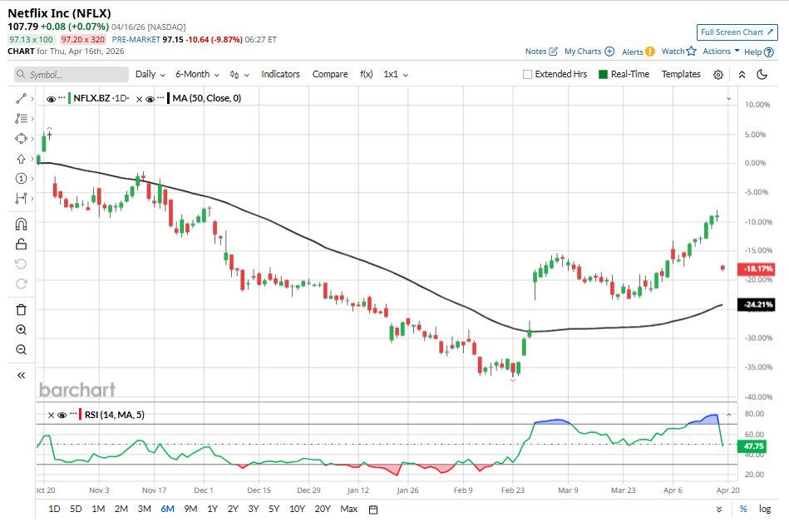
Task: Open the Indicators menu
Action: pos(280,74)
